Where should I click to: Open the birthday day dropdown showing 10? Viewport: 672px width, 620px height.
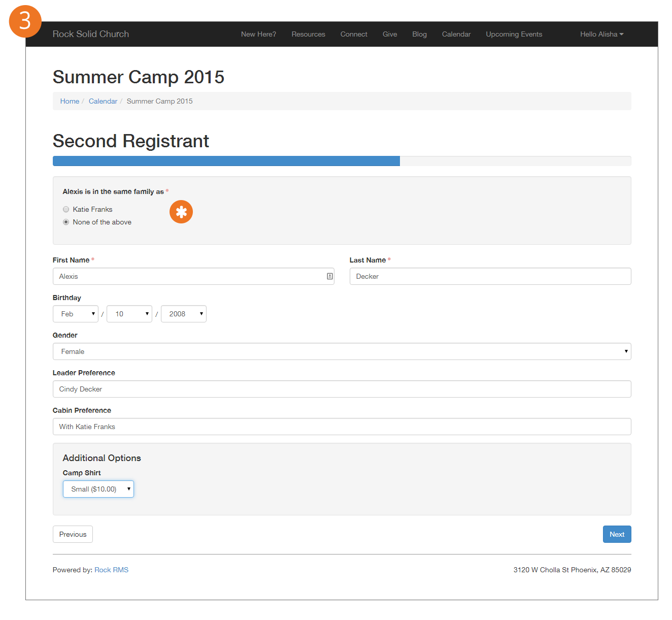coord(129,314)
